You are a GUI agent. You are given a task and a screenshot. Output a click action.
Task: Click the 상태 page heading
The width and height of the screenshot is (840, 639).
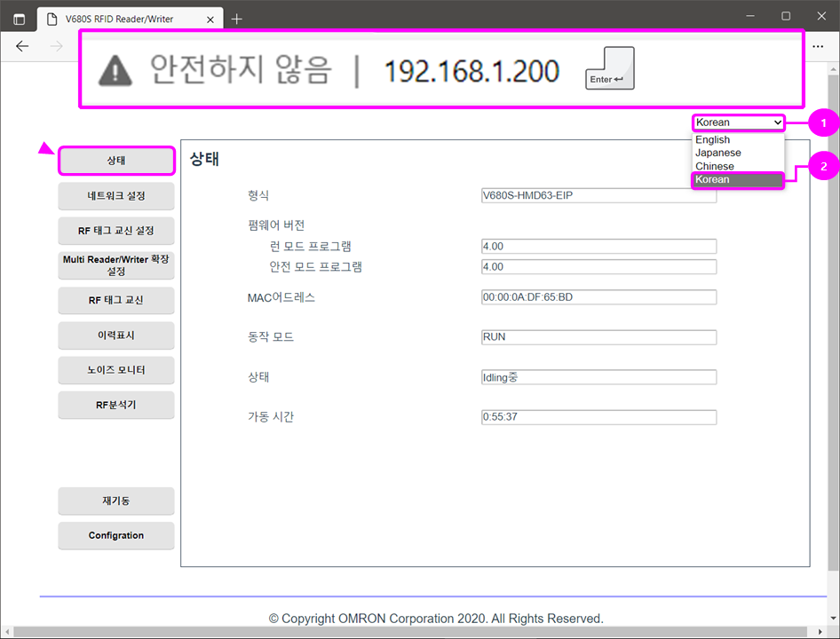(x=204, y=159)
